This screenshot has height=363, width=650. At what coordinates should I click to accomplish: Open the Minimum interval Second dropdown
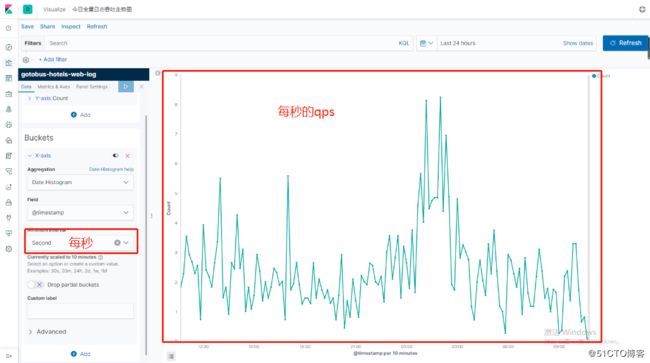coord(126,243)
